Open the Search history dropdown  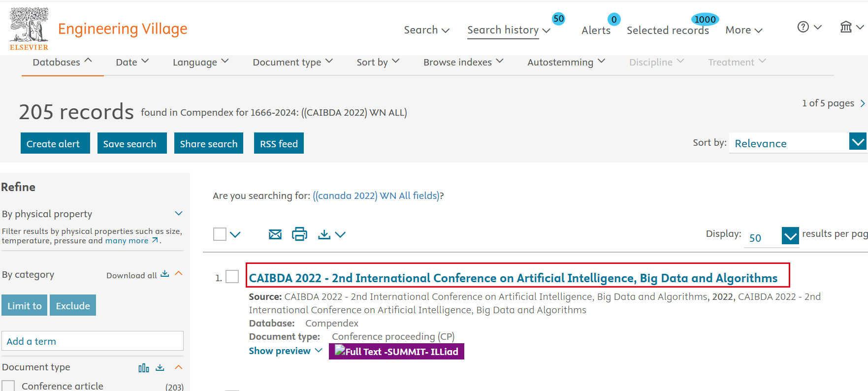pyautogui.click(x=509, y=30)
